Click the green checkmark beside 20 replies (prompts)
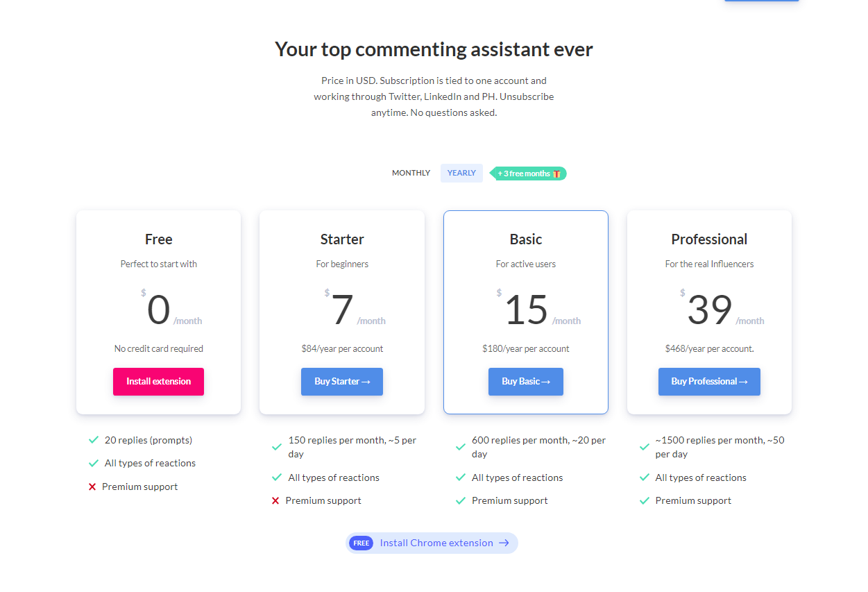Viewport: 868px width, 592px height. (x=94, y=440)
